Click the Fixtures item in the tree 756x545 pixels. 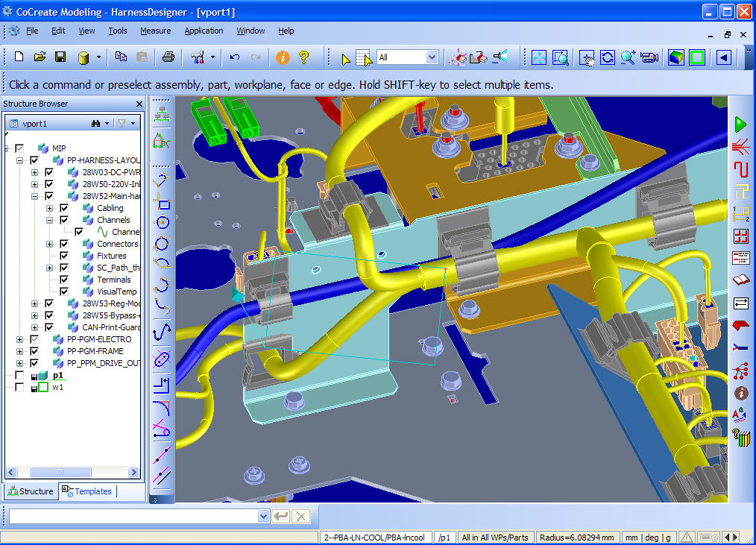pos(111,256)
